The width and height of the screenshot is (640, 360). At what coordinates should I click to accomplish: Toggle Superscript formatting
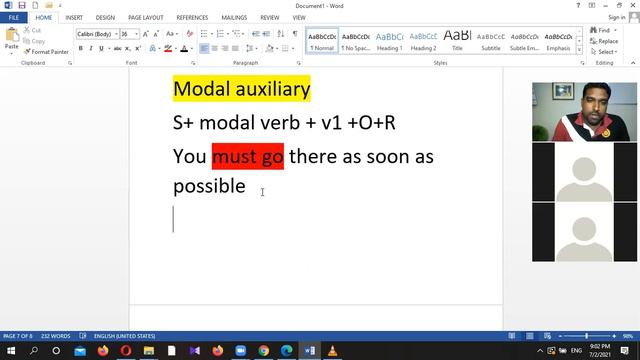tap(138, 49)
